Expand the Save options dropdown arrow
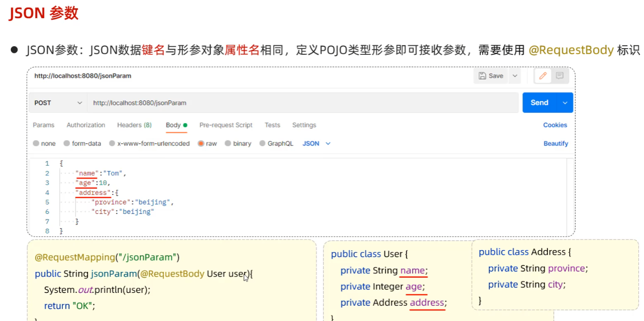This screenshot has height=321, width=644. click(514, 76)
